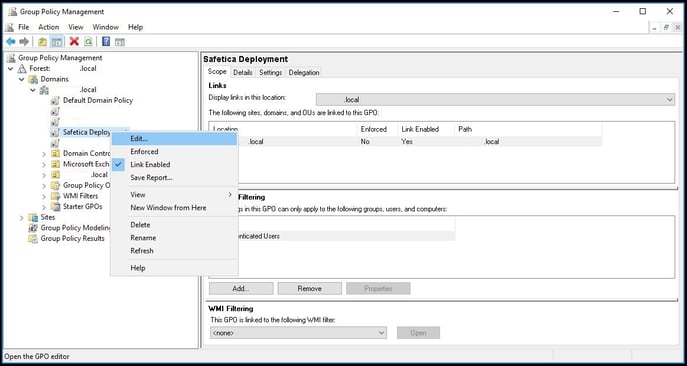Collapse the Domains node
687x366 pixels.
[x=21, y=79]
